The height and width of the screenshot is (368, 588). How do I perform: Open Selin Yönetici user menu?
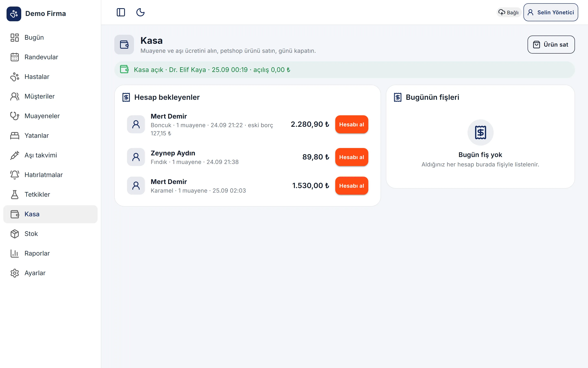(551, 12)
